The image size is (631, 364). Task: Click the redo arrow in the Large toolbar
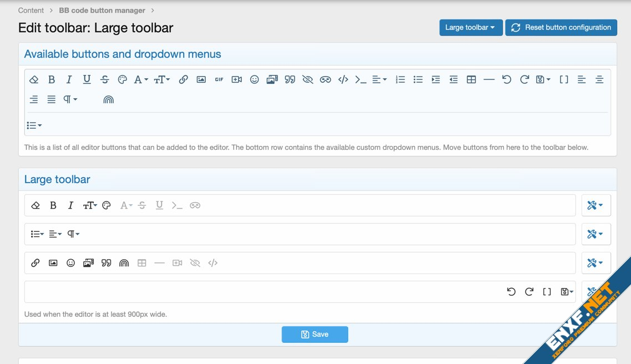pyautogui.click(x=529, y=292)
